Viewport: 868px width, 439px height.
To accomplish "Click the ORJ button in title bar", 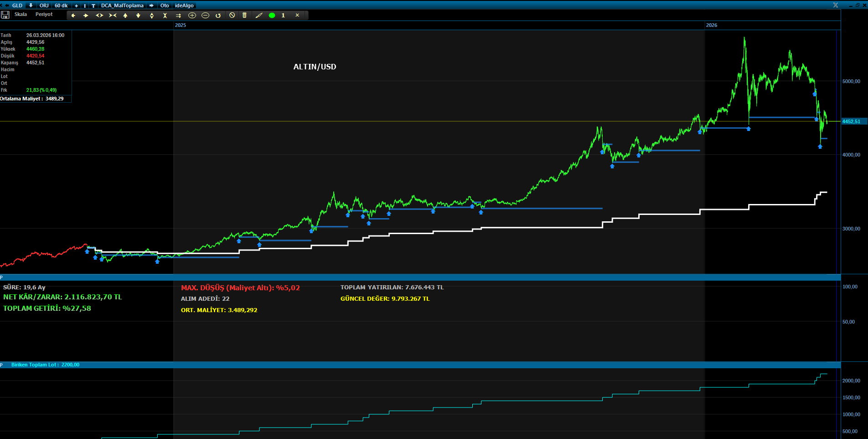I will 44,5.
